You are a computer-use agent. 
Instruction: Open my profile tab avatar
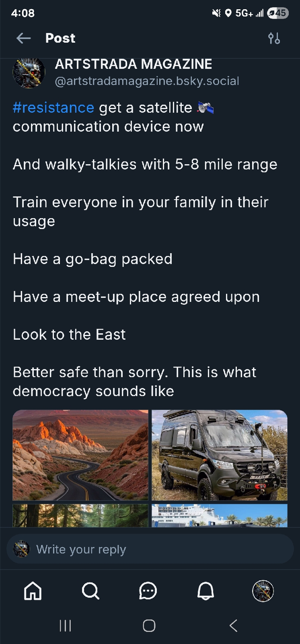[x=263, y=591]
